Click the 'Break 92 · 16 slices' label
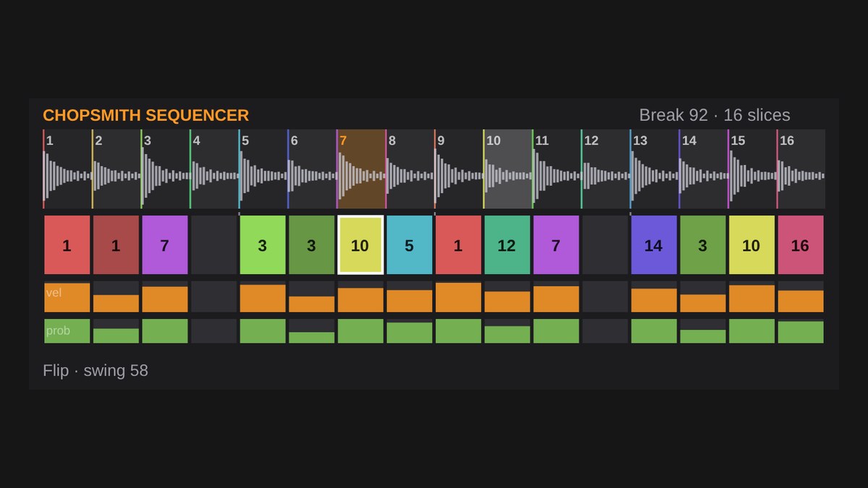Viewport: 868px width, 488px height. [715, 115]
